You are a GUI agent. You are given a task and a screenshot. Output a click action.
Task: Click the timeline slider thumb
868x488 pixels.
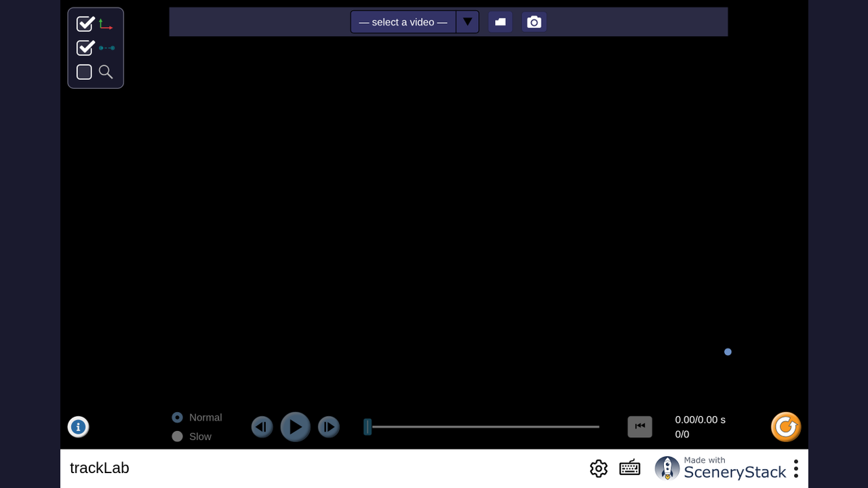(x=368, y=426)
